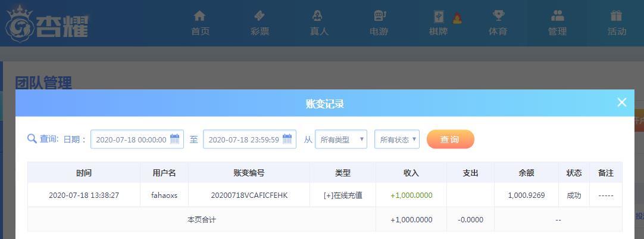Click the 账变编号 column header
Viewport: 644px width, 239px height.
[x=249, y=173]
